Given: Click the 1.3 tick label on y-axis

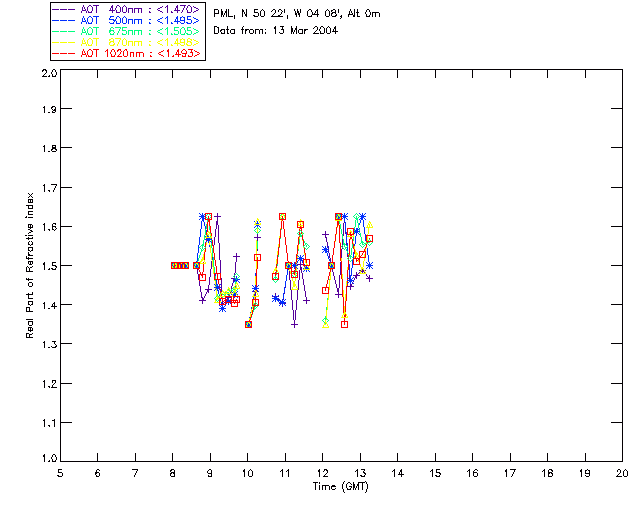Looking at the screenshot, I should point(49,344).
